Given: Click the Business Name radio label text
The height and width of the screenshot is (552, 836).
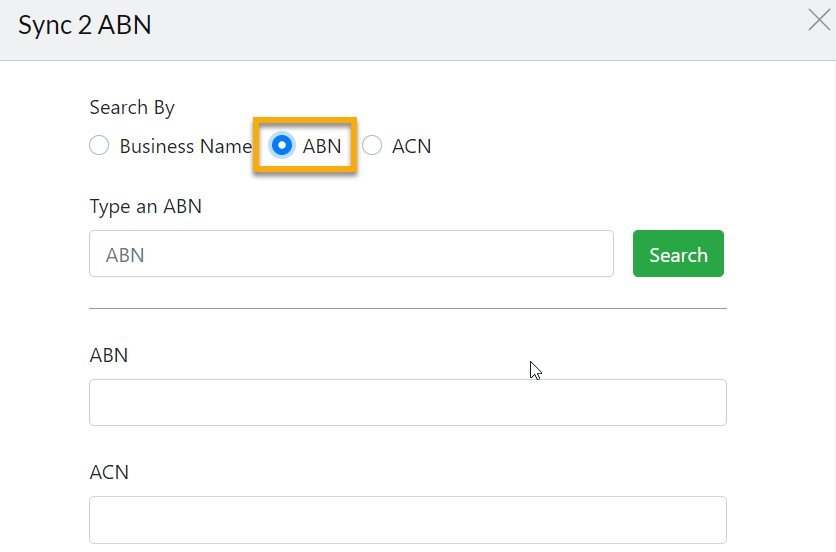Looking at the screenshot, I should pos(186,146).
